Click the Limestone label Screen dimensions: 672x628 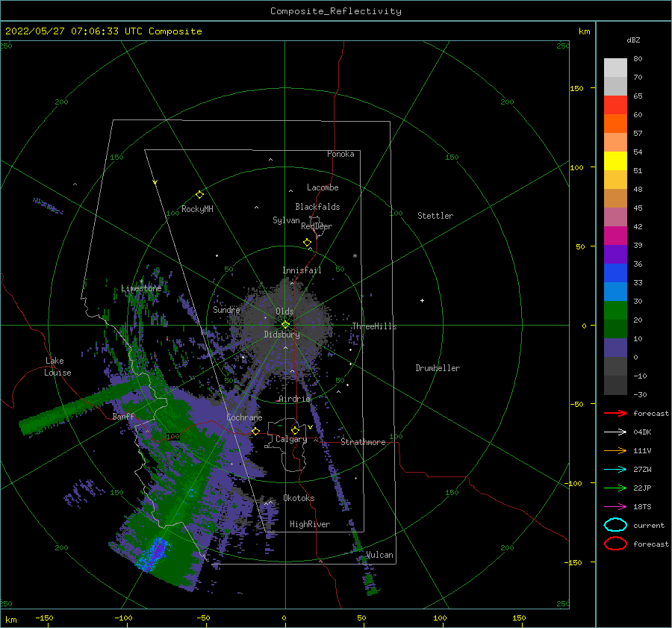click(141, 288)
